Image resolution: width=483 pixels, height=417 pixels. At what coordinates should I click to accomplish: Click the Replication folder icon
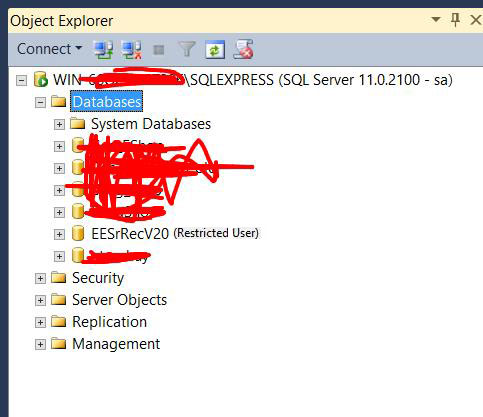[x=59, y=321]
